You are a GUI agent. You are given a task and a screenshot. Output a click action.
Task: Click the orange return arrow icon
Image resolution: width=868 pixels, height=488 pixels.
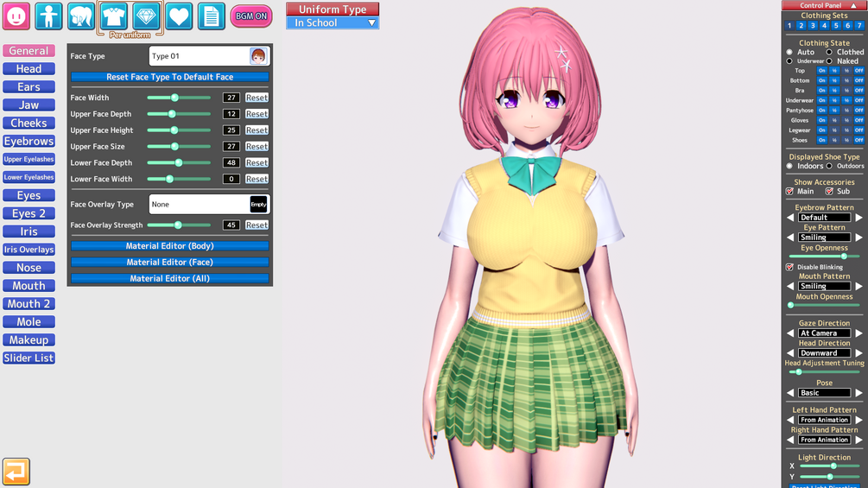click(x=16, y=472)
